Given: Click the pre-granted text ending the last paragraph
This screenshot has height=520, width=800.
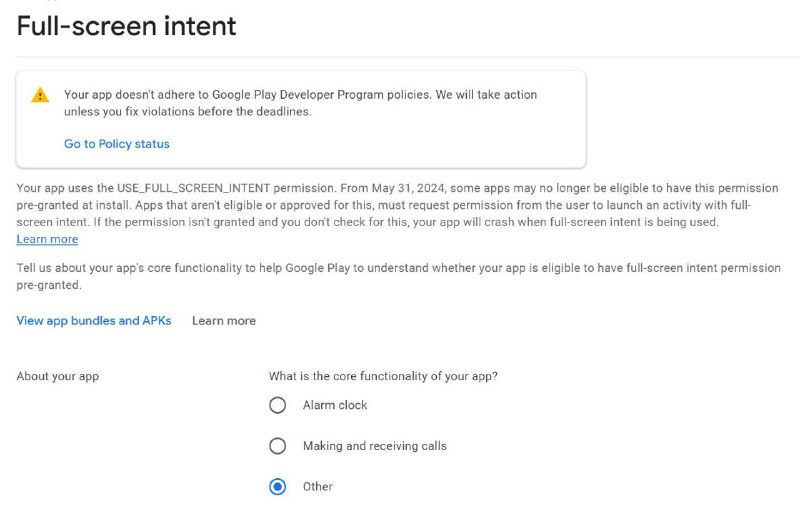Looking at the screenshot, I should pos(49,285).
